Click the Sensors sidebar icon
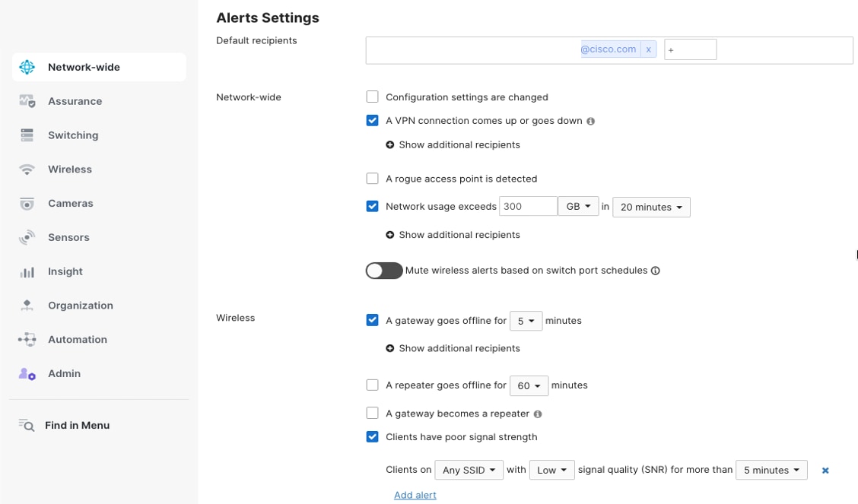The width and height of the screenshot is (858, 504). [27, 237]
